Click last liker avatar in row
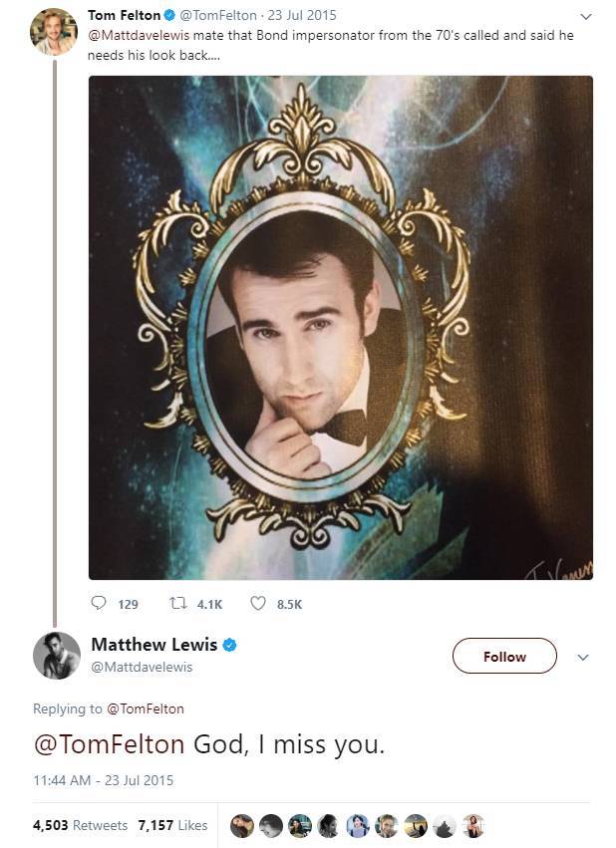Image resolution: width=616 pixels, height=848 pixels. coord(474,825)
